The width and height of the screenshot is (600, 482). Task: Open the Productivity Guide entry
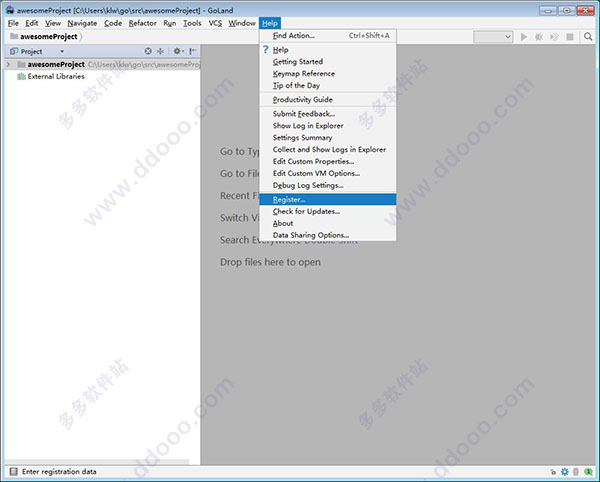pos(328,99)
